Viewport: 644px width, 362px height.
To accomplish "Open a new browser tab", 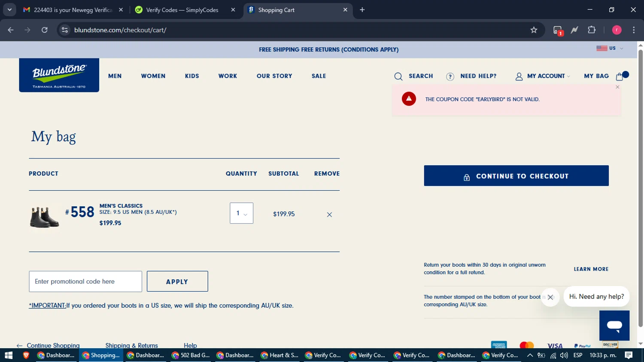I will (362, 10).
